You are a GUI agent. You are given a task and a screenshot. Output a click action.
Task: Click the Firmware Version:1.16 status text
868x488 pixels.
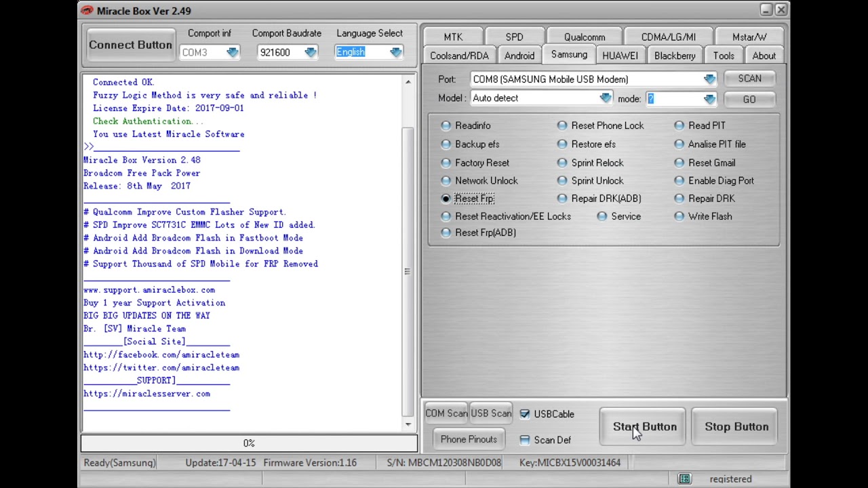pyautogui.click(x=310, y=463)
